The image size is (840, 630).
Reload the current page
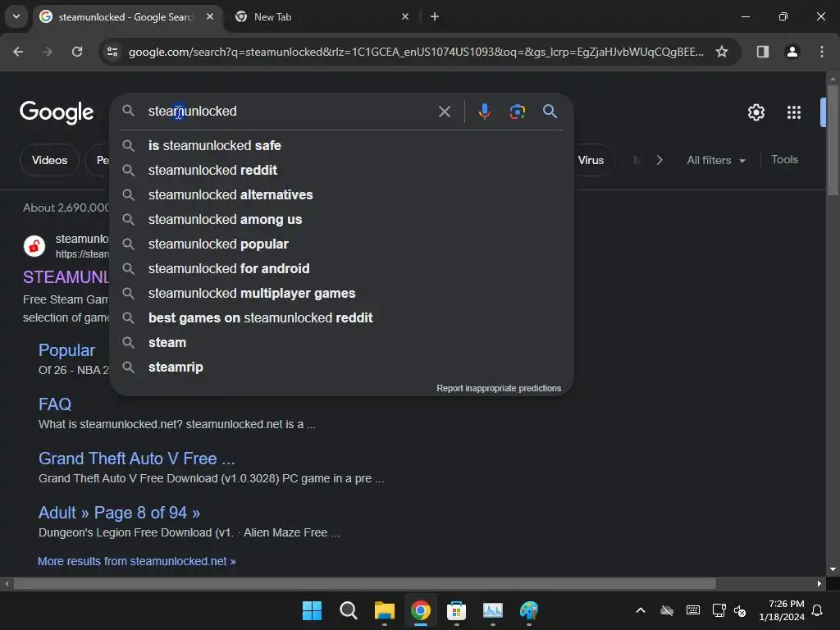(x=77, y=52)
